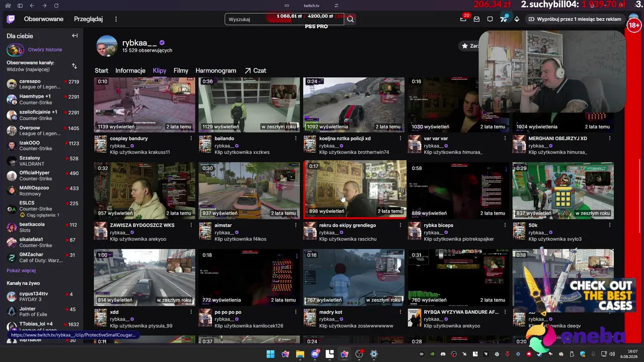Play the cosplay bandury clip thumbnail

(144, 105)
